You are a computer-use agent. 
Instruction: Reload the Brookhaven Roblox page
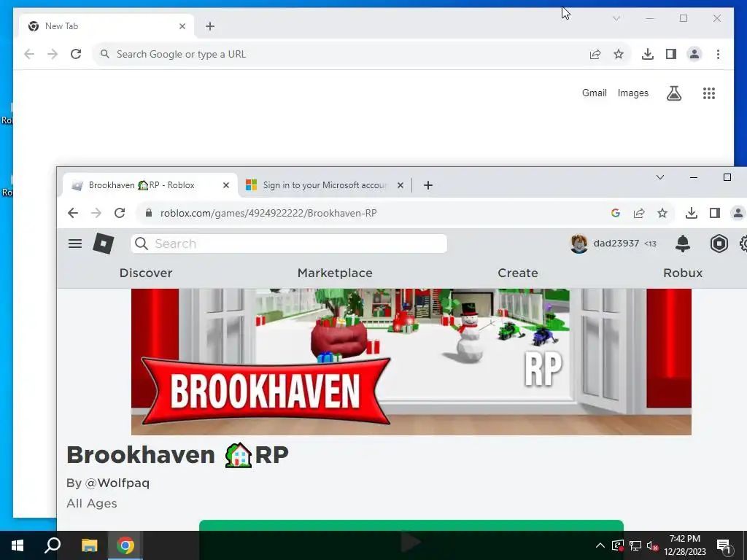[x=120, y=213]
